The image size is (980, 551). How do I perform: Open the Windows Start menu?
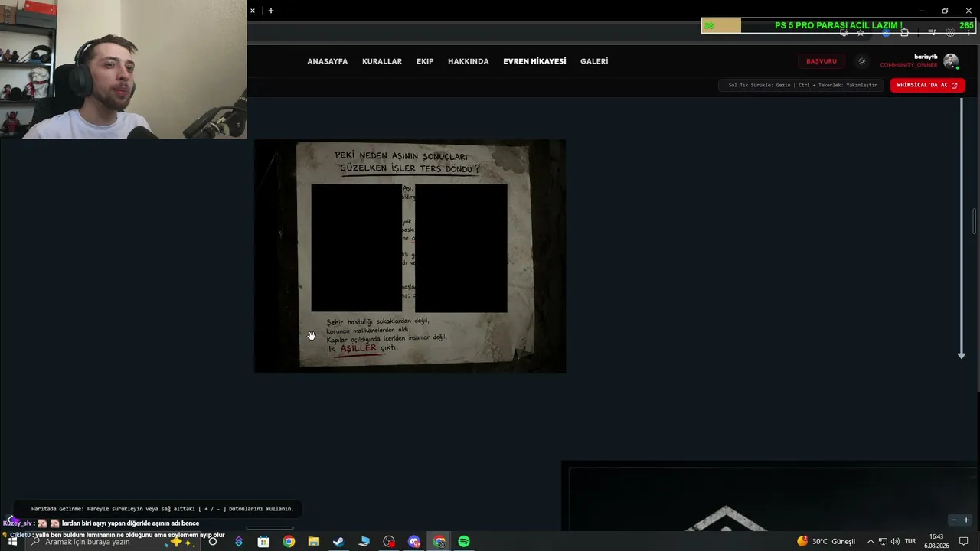(12, 542)
